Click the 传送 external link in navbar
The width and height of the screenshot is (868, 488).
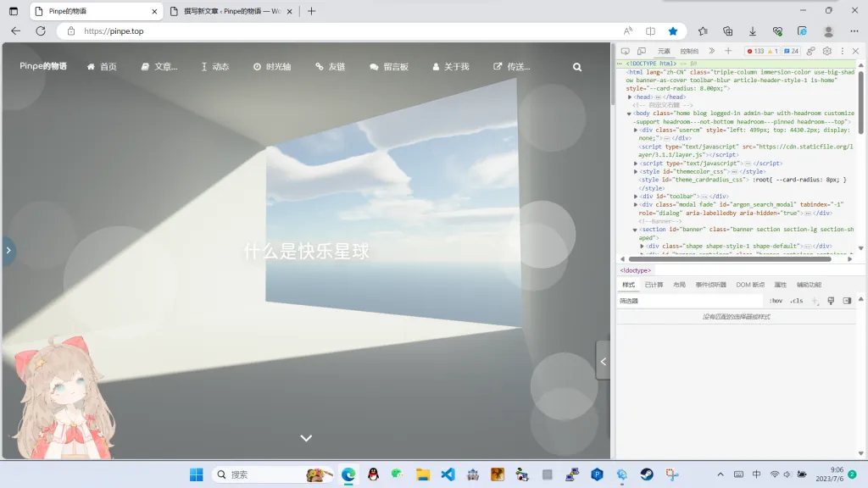tap(512, 67)
